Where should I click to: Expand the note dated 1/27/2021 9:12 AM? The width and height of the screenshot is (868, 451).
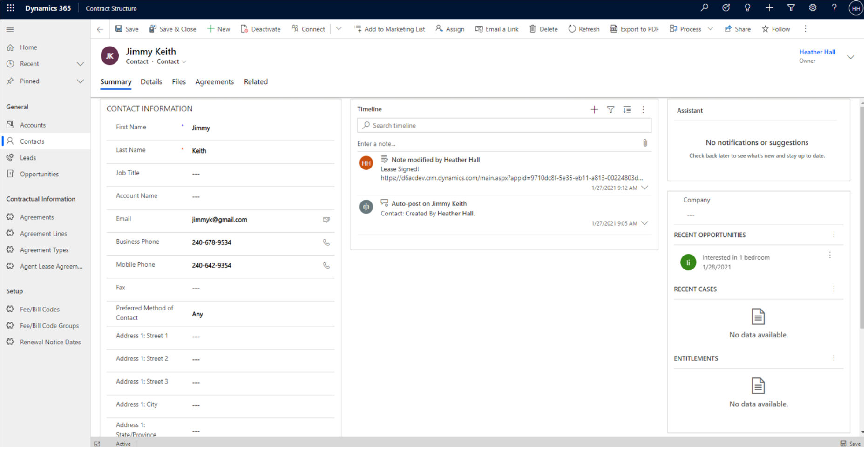point(645,188)
